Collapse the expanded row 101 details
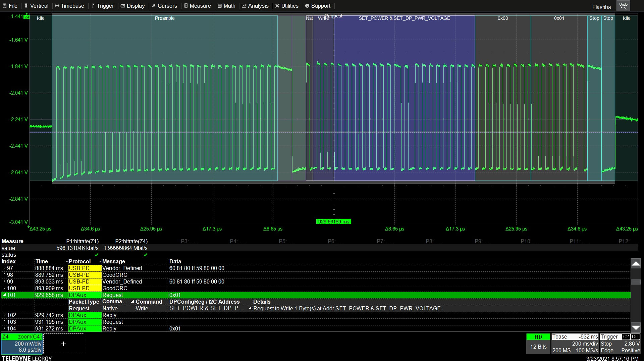 [x=4, y=295]
